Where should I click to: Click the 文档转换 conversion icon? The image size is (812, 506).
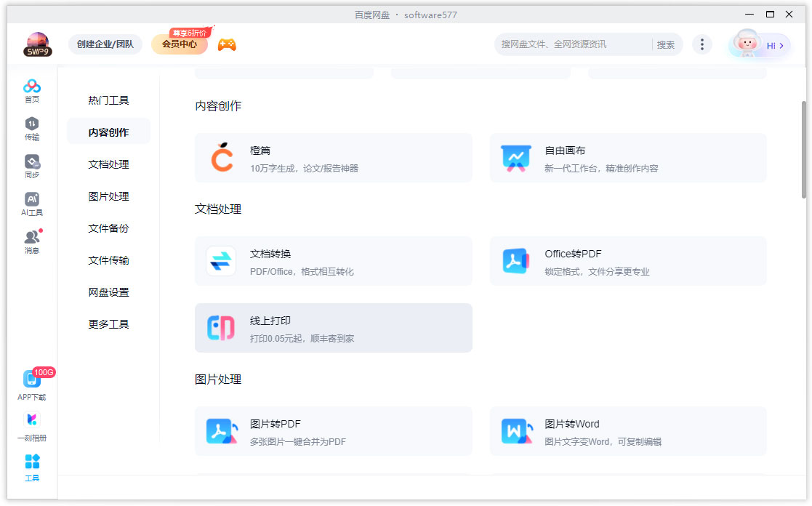click(220, 261)
